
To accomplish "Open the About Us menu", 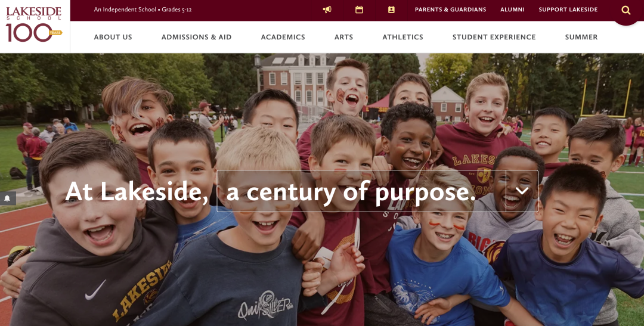I will (x=113, y=37).
